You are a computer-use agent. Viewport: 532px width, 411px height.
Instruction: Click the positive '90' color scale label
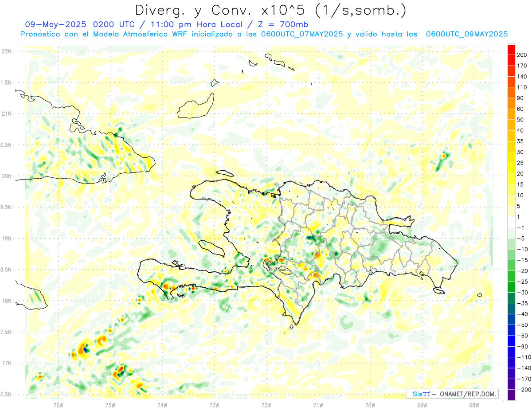click(x=521, y=98)
